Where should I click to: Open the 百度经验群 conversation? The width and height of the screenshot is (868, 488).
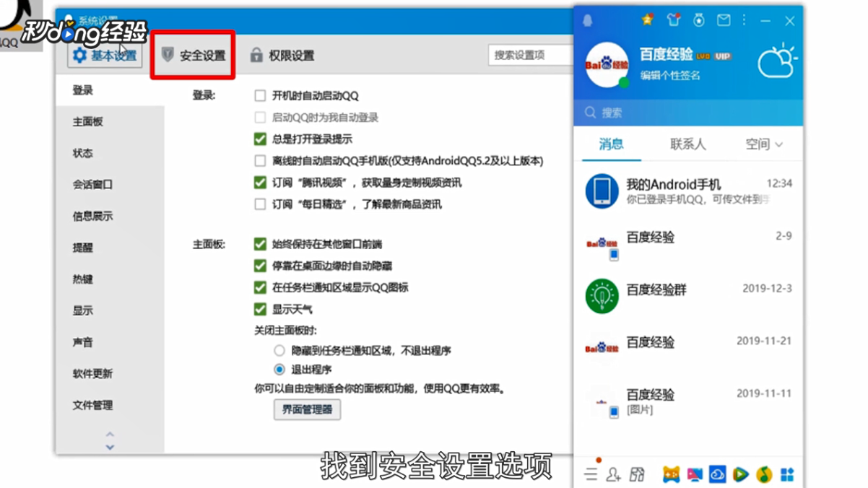(688, 295)
